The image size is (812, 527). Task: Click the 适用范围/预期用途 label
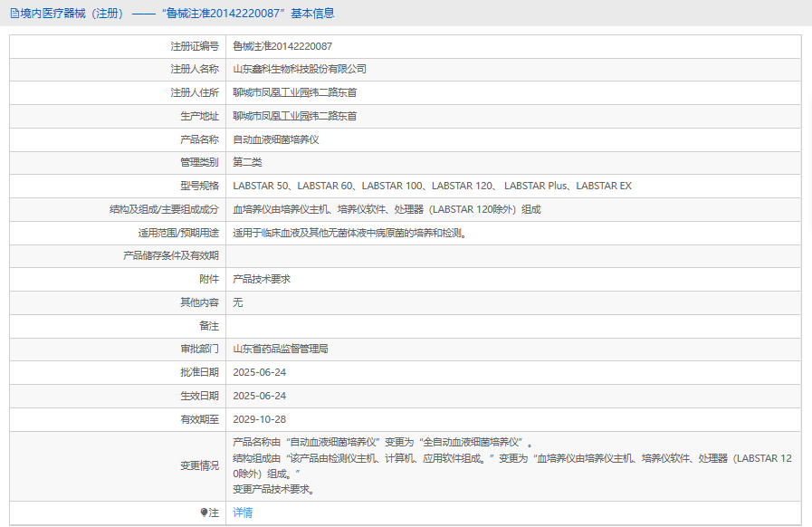pos(178,234)
